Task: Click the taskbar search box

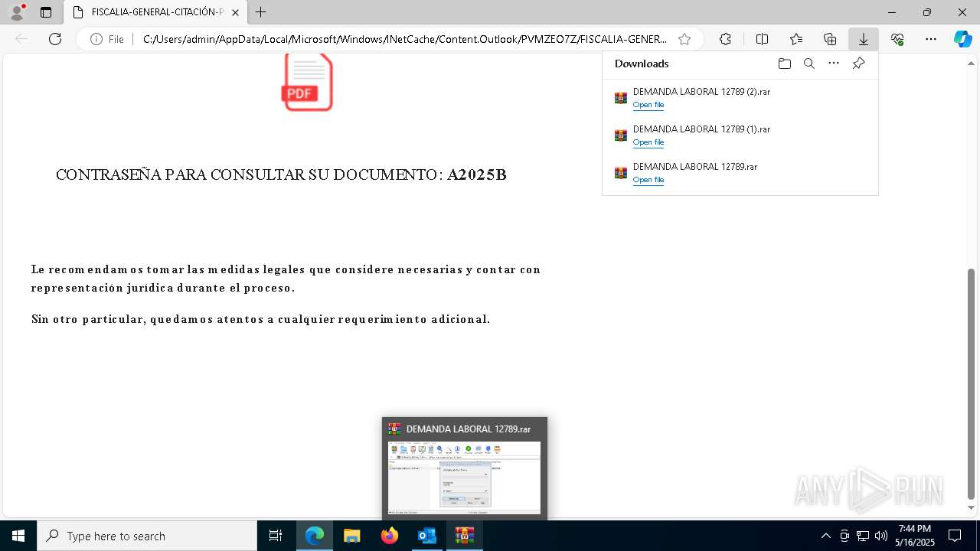Action: point(147,536)
